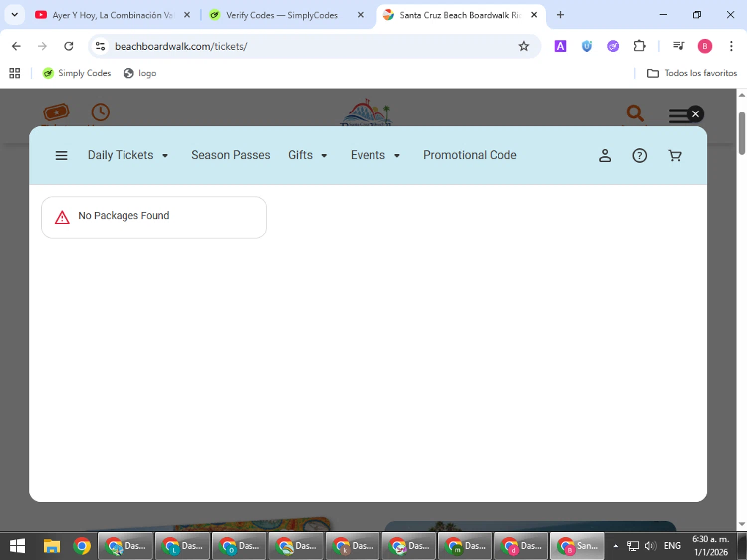Open the shopping cart
The width and height of the screenshot is (747, 560).
coord(675,156)
